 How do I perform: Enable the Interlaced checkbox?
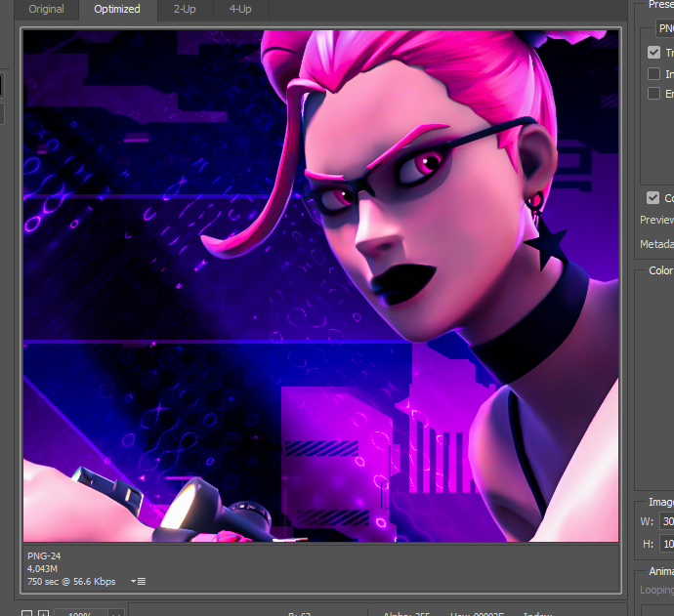coord(653,73)
